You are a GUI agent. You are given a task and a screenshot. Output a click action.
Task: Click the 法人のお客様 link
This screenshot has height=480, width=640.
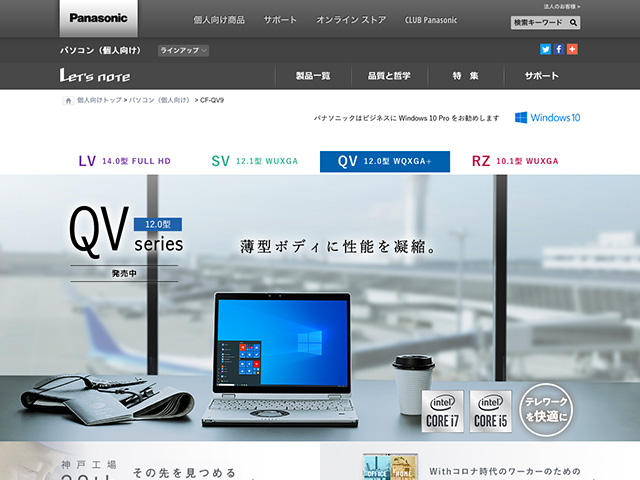(x=562, y=7)
